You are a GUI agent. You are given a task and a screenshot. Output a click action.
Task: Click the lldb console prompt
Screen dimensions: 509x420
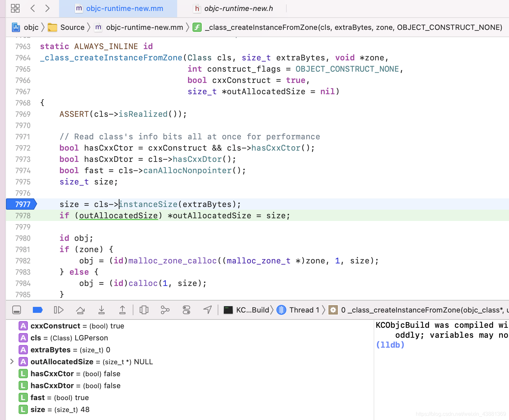390,345
